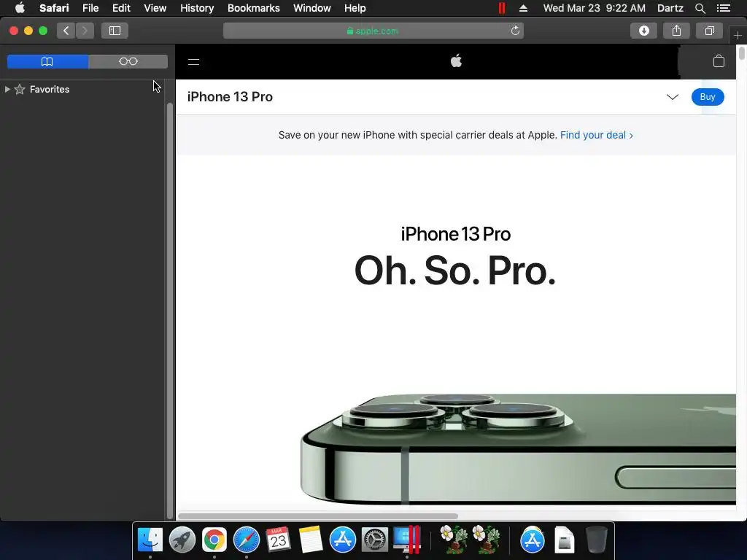
Task: Click the forward navigation arrow
Action: click(x=85, y=31)
